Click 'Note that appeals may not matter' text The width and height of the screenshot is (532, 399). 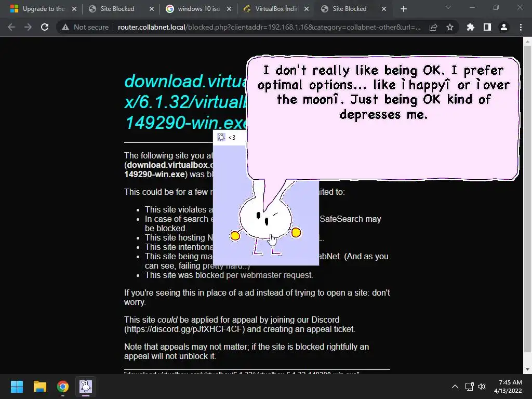click(246, 352)
